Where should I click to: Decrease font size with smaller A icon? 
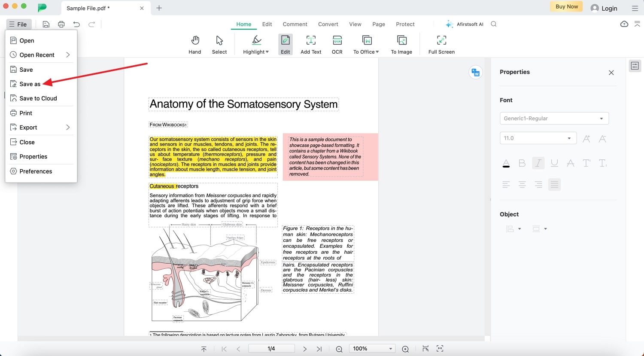point(602,138)
